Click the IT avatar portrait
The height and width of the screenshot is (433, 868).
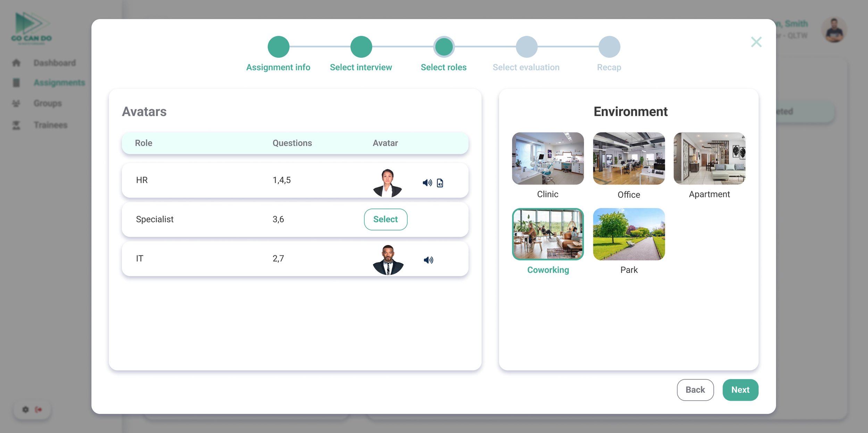[x=388, y=260]
